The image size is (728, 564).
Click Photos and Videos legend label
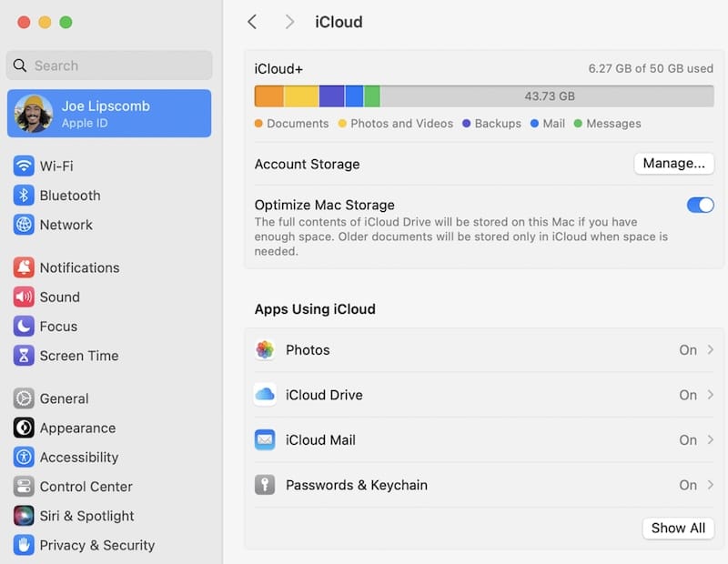point(401,124)
